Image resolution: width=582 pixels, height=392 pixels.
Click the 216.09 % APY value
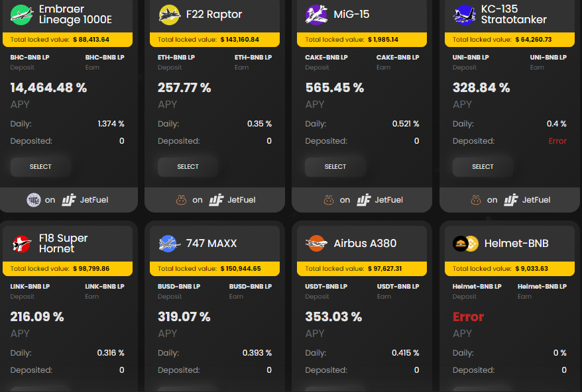point(37,317)
